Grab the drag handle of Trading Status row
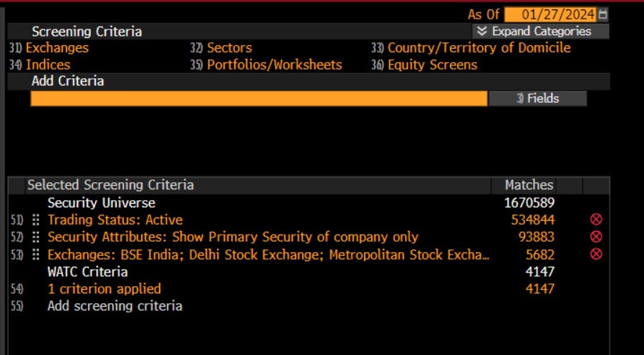644x355 pixels. [36, 220]
